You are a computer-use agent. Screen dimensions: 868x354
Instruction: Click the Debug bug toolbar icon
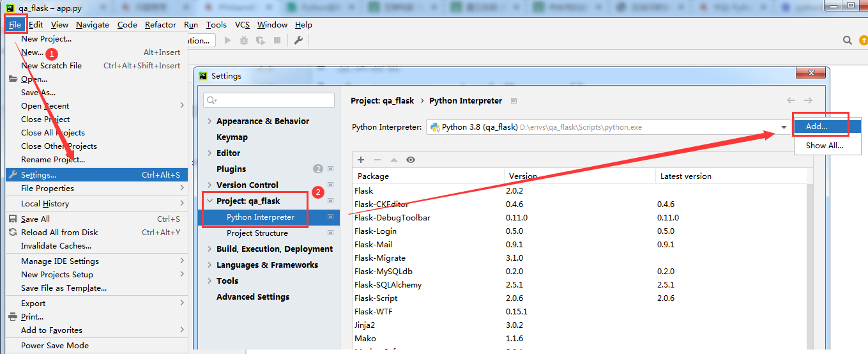click(x=243, y=40)
